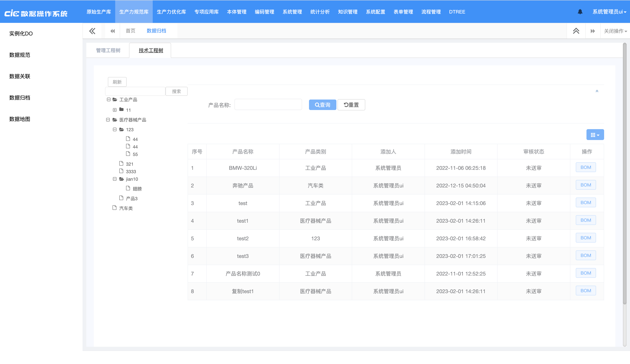
Task: Collapse the search panel small chevron
Action: point(597,91)
